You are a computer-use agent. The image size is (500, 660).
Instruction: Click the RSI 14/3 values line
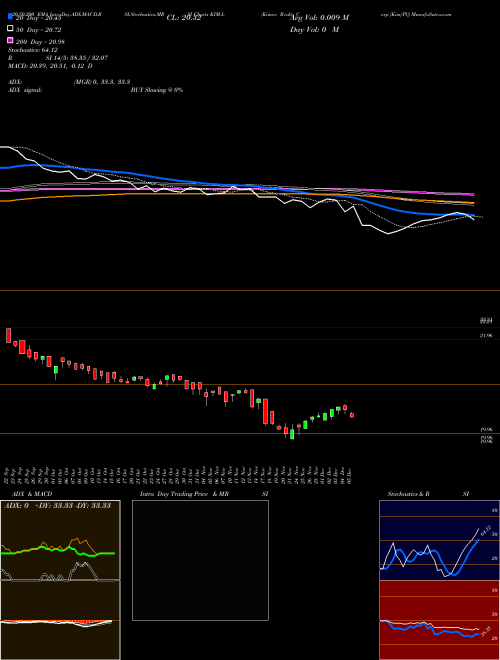pyautogui.click(x=58, y=58)
